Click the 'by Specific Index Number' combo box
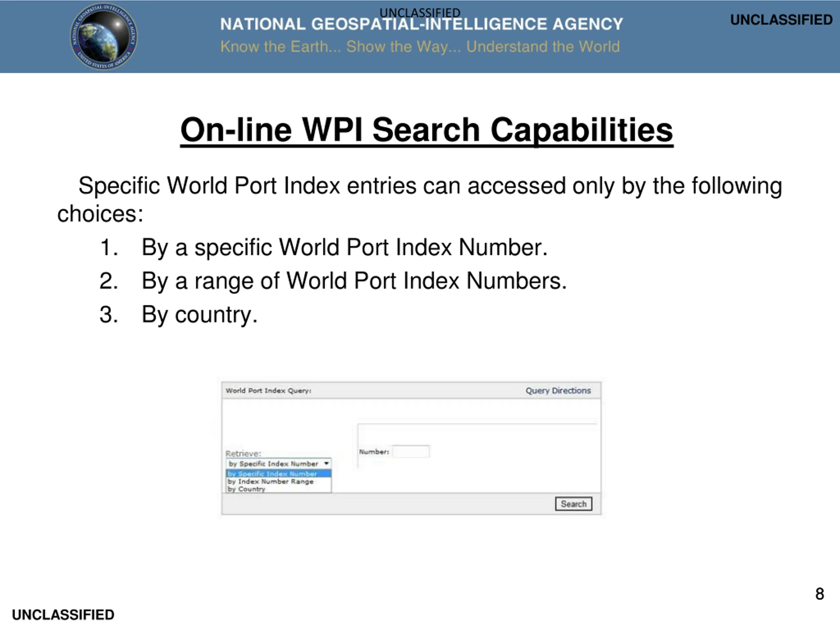Image resolution: width=840 pixels, height=630 pixels. pyautogui.click(x=278, y=463)
